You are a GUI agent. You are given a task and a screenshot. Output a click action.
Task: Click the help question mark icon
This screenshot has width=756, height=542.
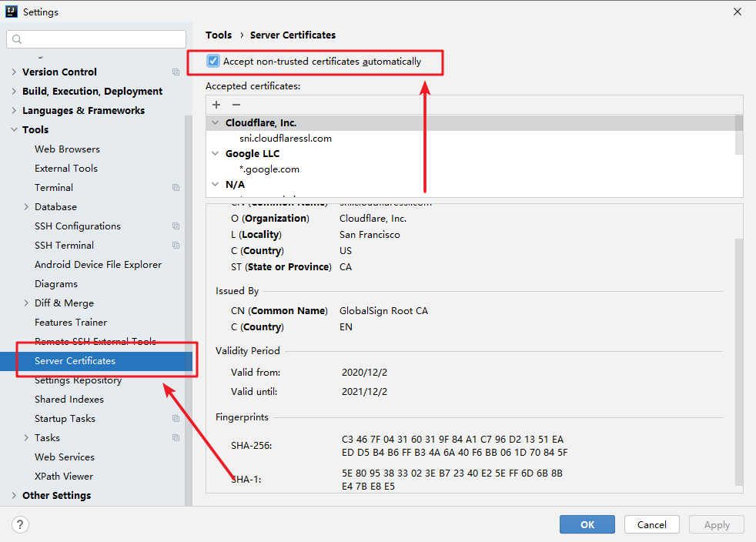pyautogui.click(x=20, y=524)
